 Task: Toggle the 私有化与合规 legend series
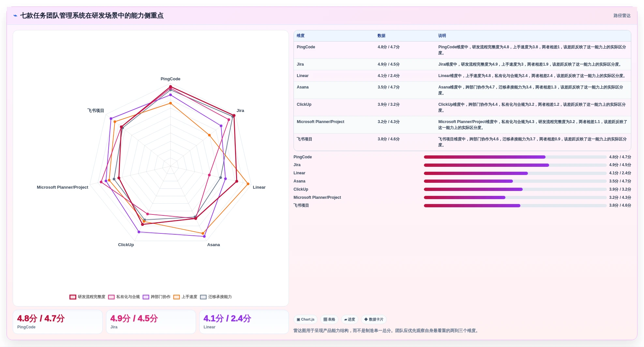click(124, 297)
